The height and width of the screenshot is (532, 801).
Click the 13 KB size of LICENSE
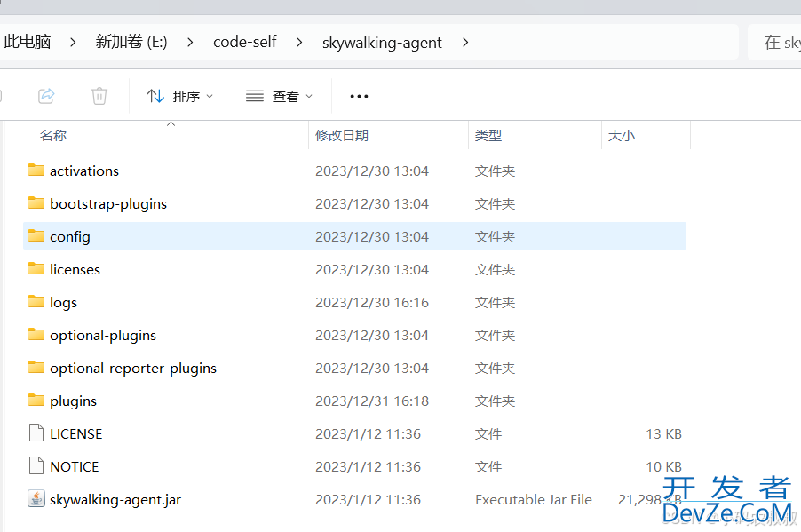[663, 434]
